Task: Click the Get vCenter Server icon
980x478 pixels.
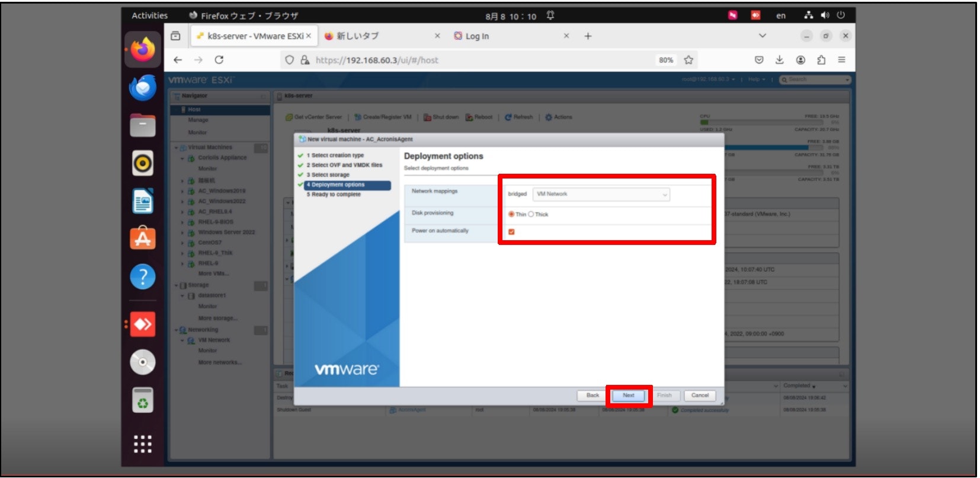Action: [x=289, y=117]
